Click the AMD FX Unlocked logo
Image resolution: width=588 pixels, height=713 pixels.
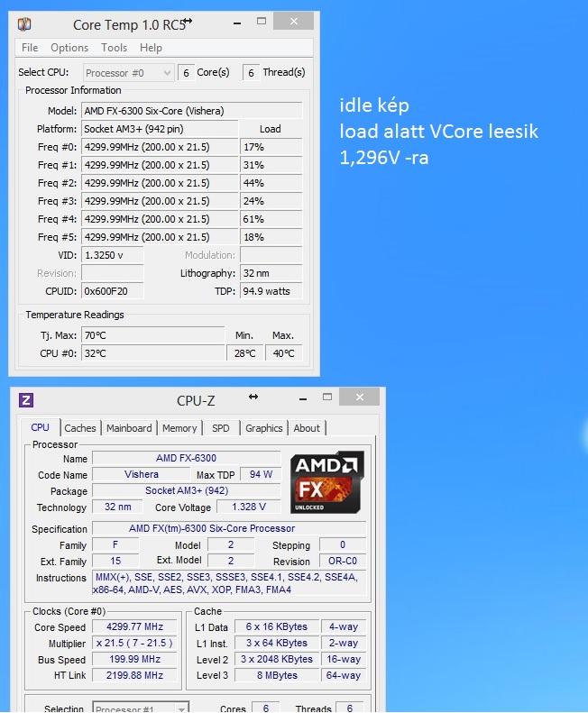point(327,482)
